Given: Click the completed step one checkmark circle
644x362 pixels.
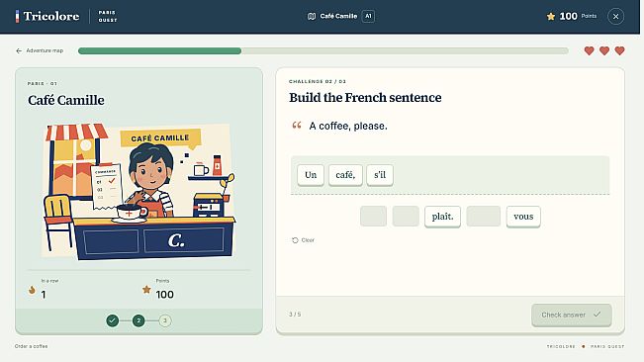Looking at the screenshot, I should click(113, 320).
